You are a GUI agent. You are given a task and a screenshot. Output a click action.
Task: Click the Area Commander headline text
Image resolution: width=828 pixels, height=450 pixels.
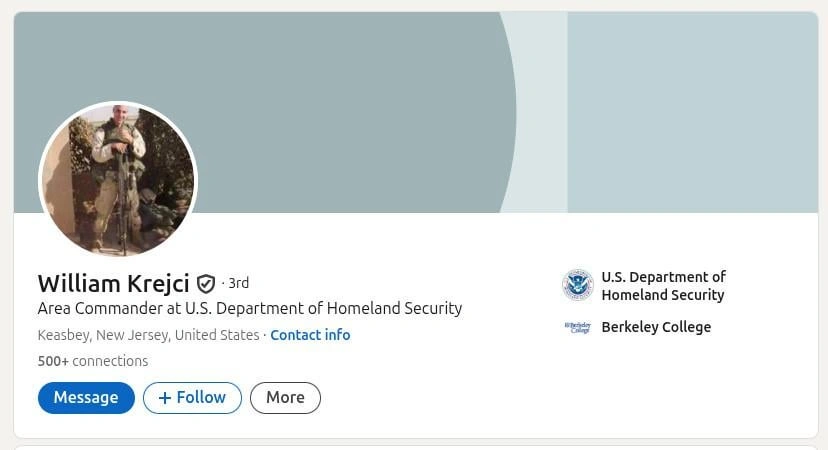[250, 308]
